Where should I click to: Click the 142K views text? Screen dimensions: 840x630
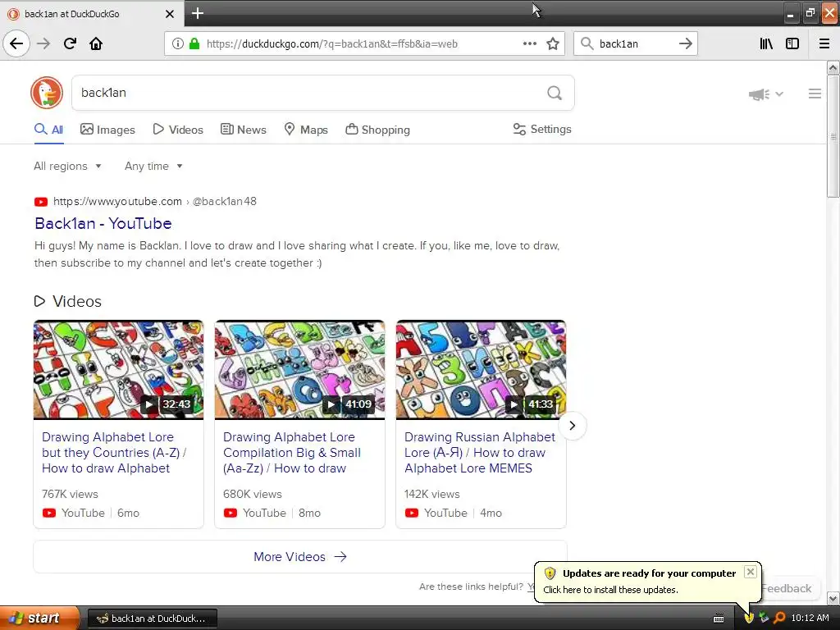pos(431,494)
